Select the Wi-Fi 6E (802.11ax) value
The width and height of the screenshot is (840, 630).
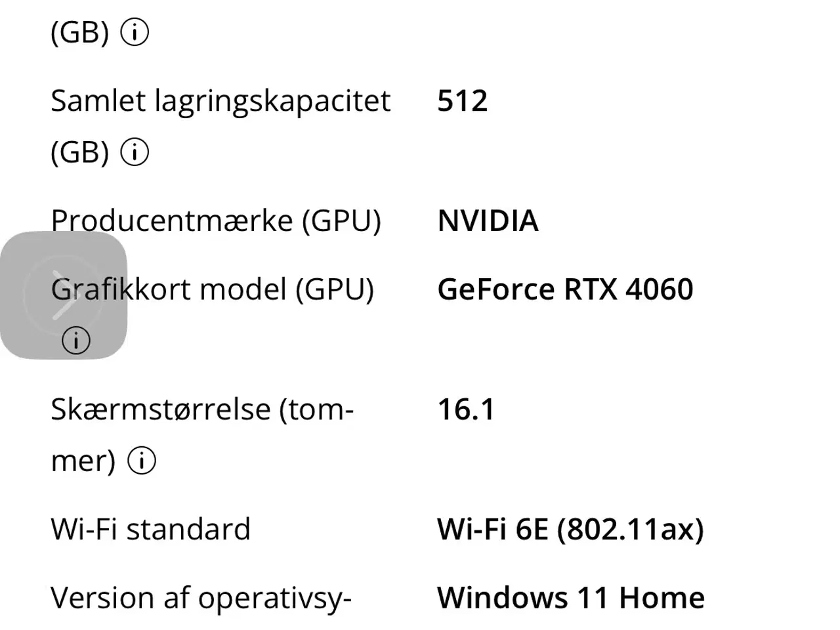click(570, 529)
